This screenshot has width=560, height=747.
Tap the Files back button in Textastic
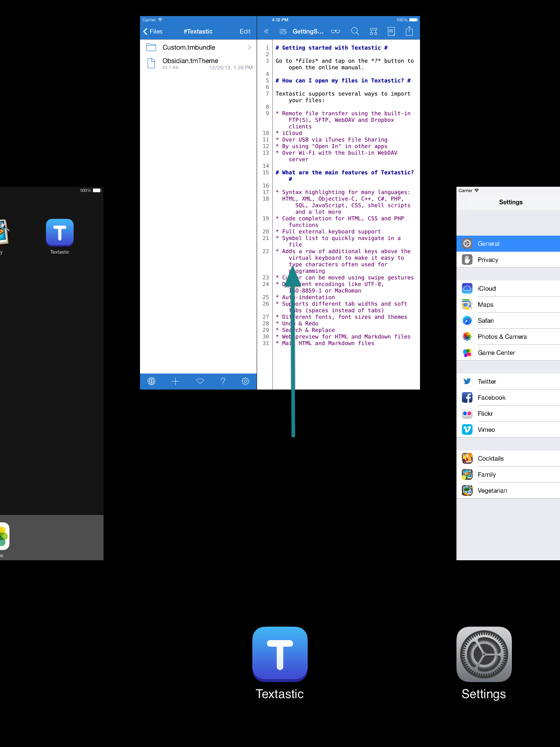153,31
